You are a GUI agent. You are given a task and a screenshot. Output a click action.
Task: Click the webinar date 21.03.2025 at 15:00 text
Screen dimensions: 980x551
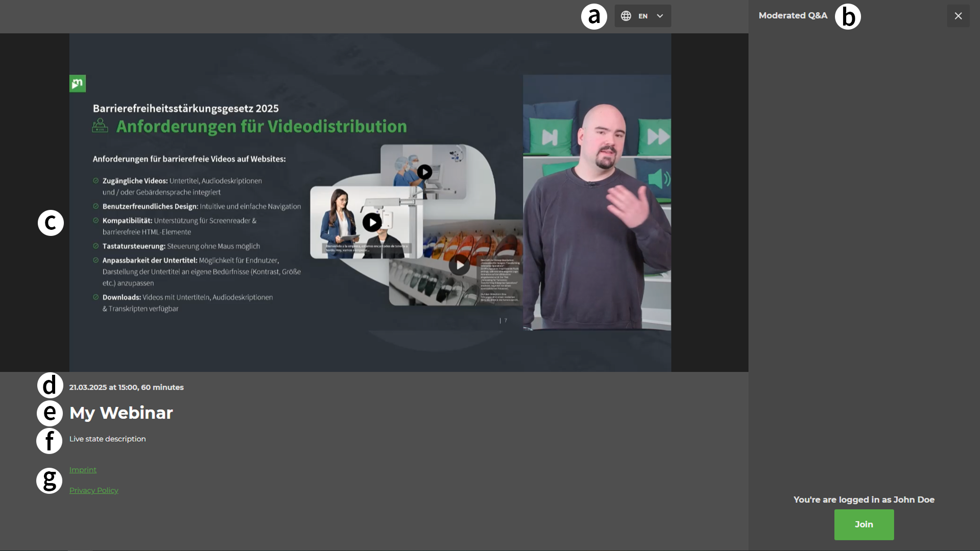126,387
